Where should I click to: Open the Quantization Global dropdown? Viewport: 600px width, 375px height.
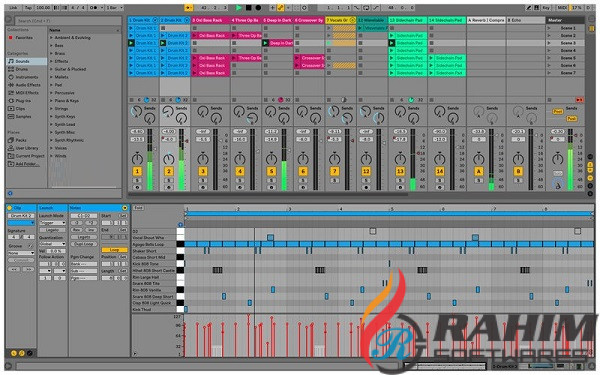[52, 244]
